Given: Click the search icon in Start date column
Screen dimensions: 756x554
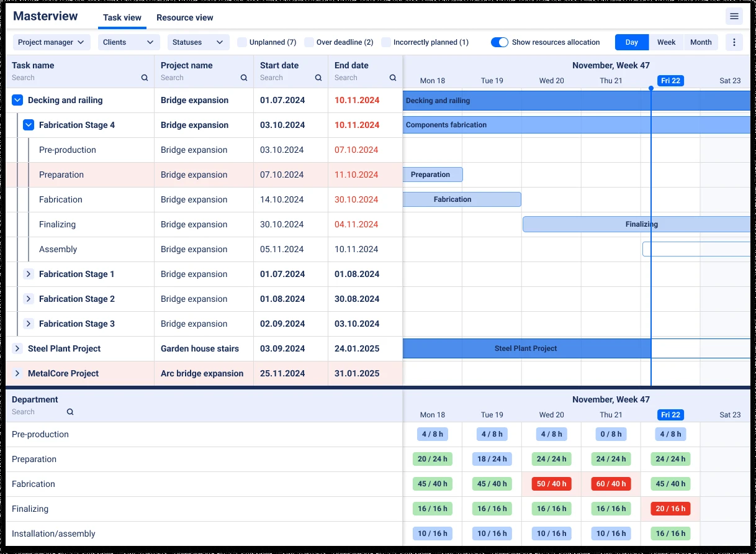Looking at the screenshot, I should click(x=318, y=78).
